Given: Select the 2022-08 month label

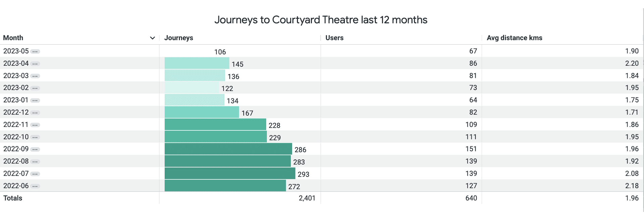Looking at the screenshot, I should [16, 162].
